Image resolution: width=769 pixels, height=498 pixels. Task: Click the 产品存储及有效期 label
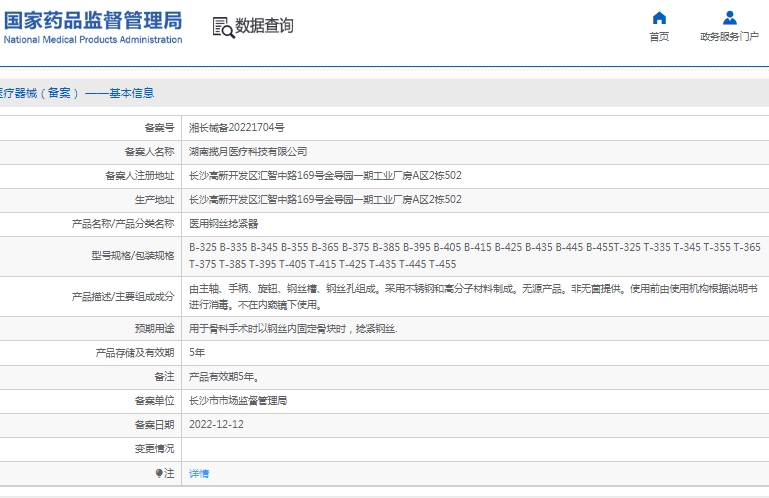(x=135, y=353)
